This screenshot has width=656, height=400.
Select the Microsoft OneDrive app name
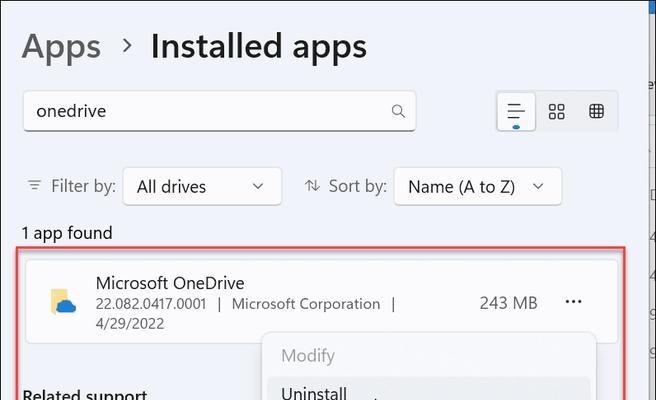[x=170, y=283]
